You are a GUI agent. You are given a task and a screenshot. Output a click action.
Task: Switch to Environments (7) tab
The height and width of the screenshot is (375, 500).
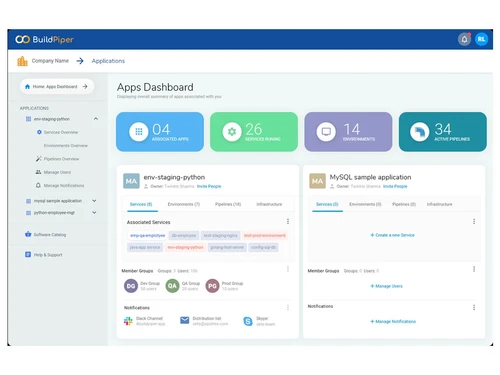(184, 204)
